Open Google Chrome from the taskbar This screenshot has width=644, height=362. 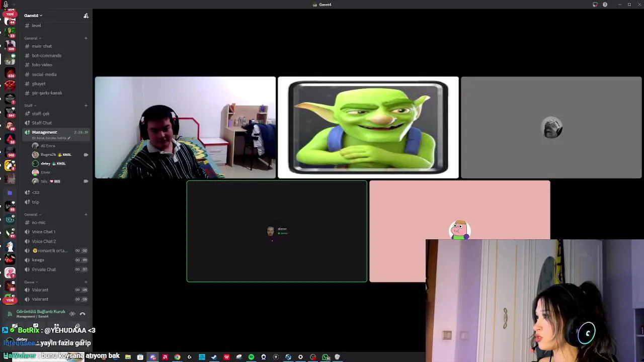(177, 357)
